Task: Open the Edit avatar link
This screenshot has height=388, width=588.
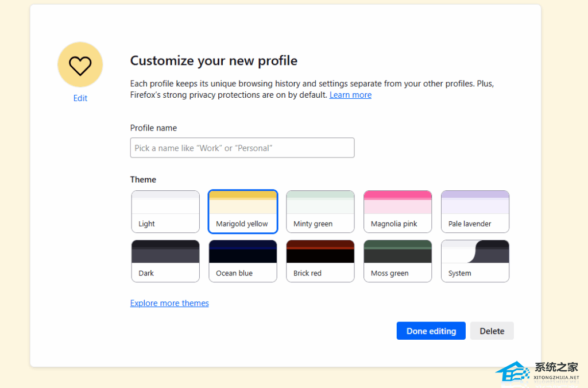Action: coord(80,98)
